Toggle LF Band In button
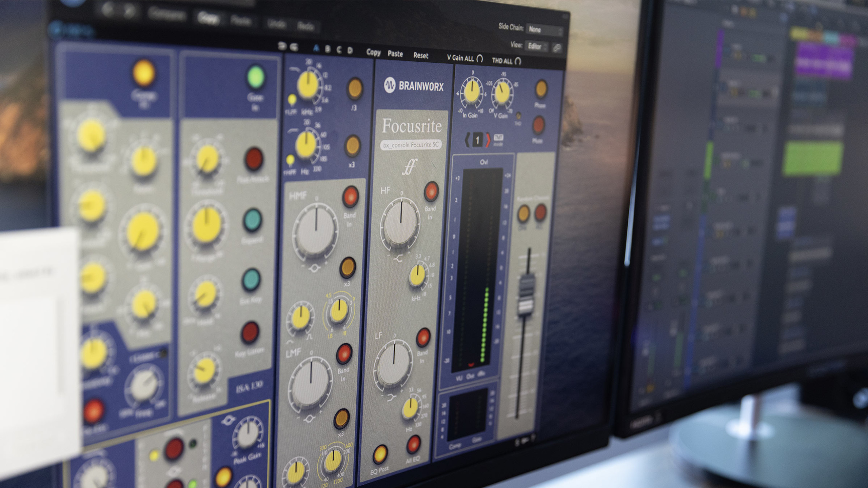Image resolution: width=868 pixels, height=488 pixels. pyautogui.click(x=423, y=338)
